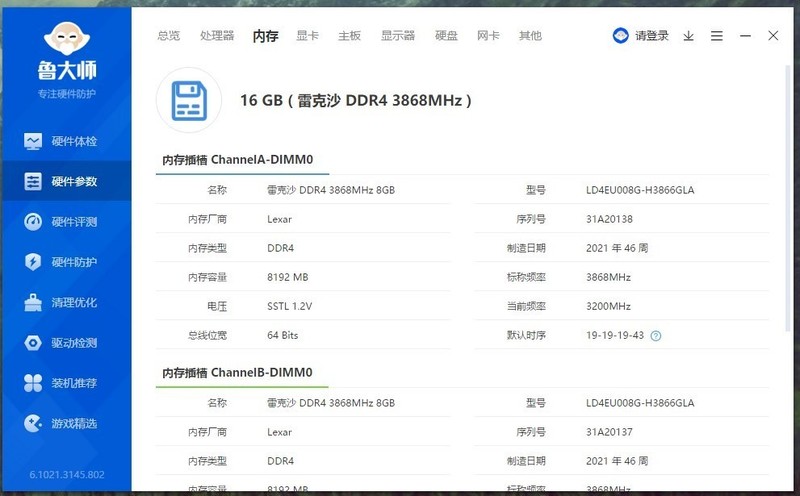
Task: Click the vertical scrollbar on the right
Action: [x=788, y=198]
